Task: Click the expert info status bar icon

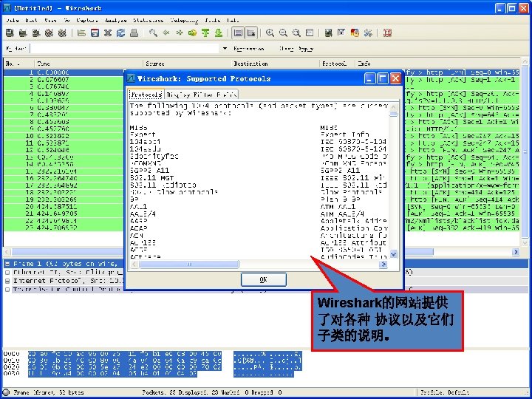Action: (x=6, y=392)
